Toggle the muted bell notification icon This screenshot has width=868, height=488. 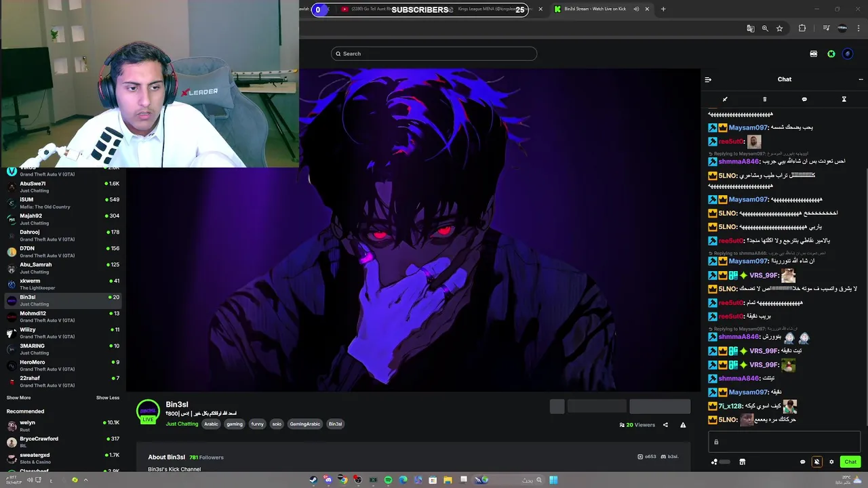coord(816,462)
